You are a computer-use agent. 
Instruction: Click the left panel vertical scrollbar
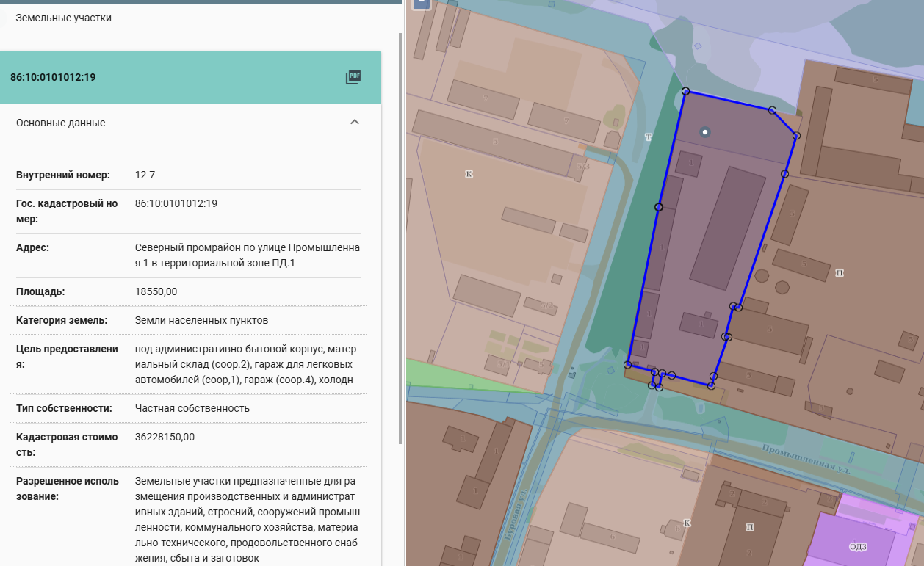click(400, 235)
